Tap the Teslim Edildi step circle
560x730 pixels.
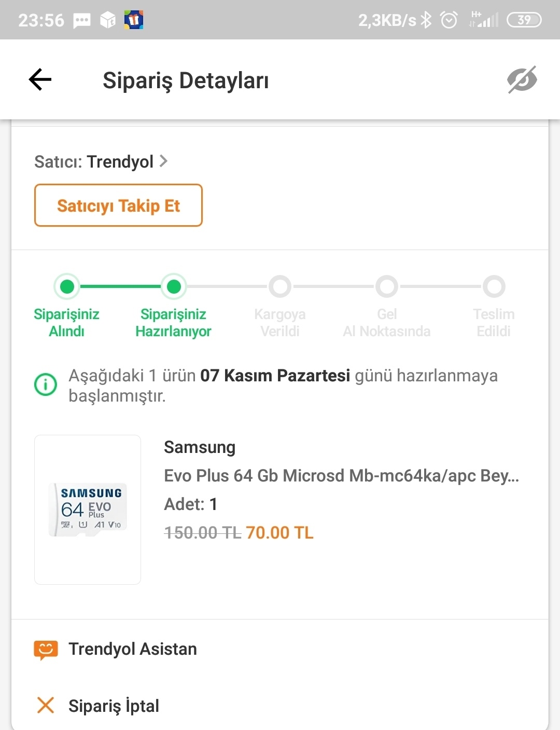click(494, 286)
